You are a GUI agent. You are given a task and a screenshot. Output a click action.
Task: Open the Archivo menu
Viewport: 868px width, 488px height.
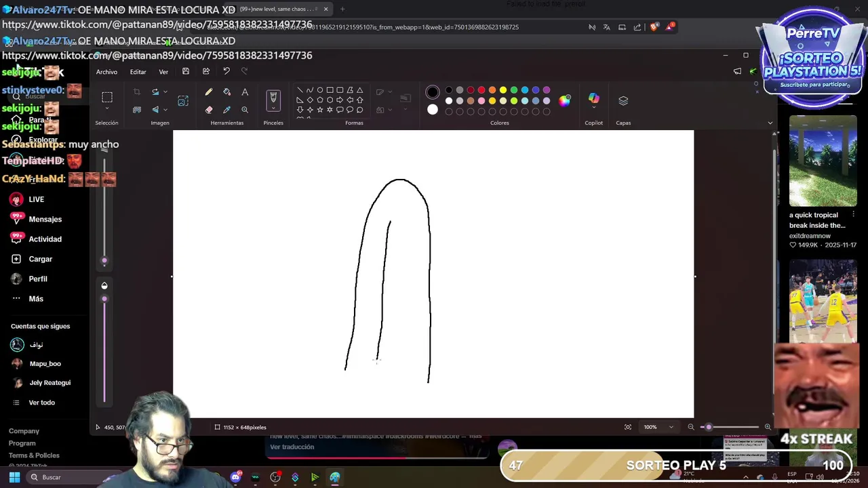tap(106, 72)
